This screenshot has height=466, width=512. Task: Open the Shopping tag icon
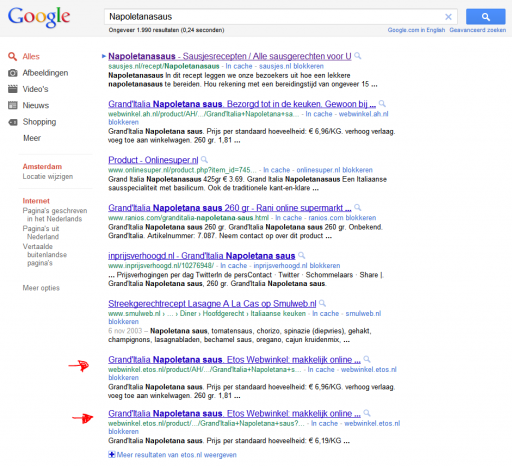tap(13, 122)
